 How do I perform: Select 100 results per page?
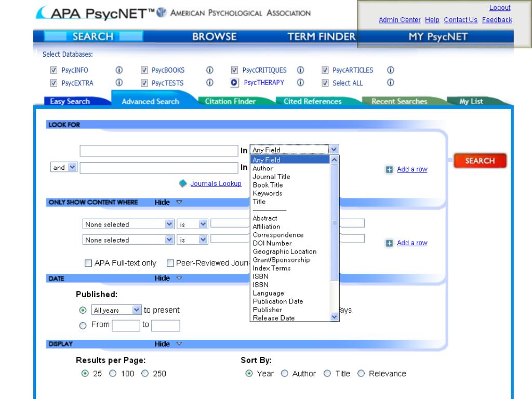[x=113, y=374]
